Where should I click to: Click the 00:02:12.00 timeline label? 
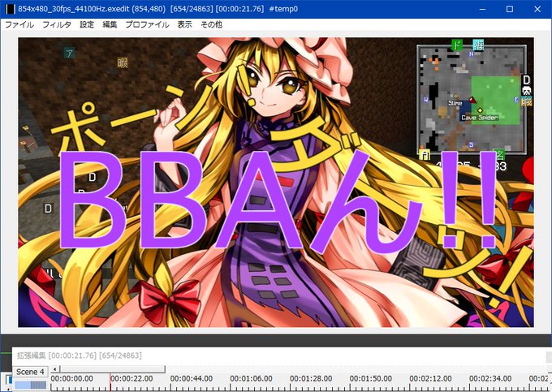[430, 379]
